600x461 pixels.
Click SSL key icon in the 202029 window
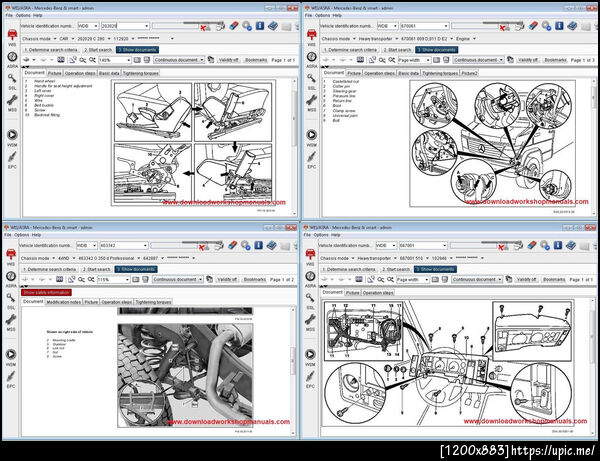click(x=12, y=79)
